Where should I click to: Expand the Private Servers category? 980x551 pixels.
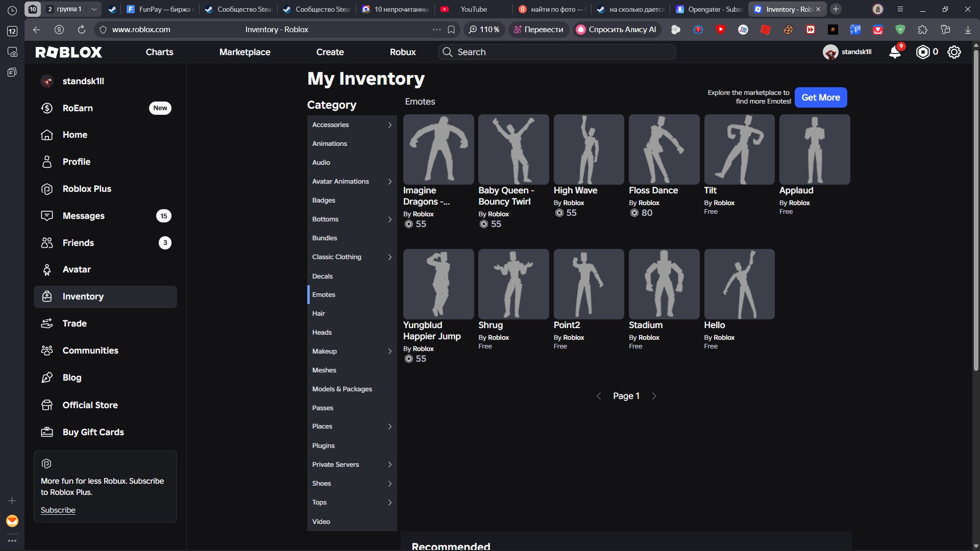coord(390,465)
